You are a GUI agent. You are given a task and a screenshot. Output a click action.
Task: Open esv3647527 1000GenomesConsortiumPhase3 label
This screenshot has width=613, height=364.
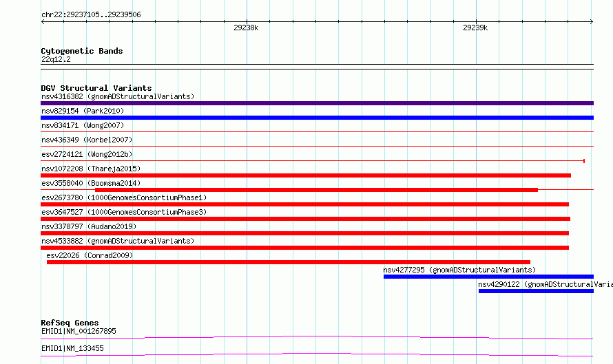(124, 212)
